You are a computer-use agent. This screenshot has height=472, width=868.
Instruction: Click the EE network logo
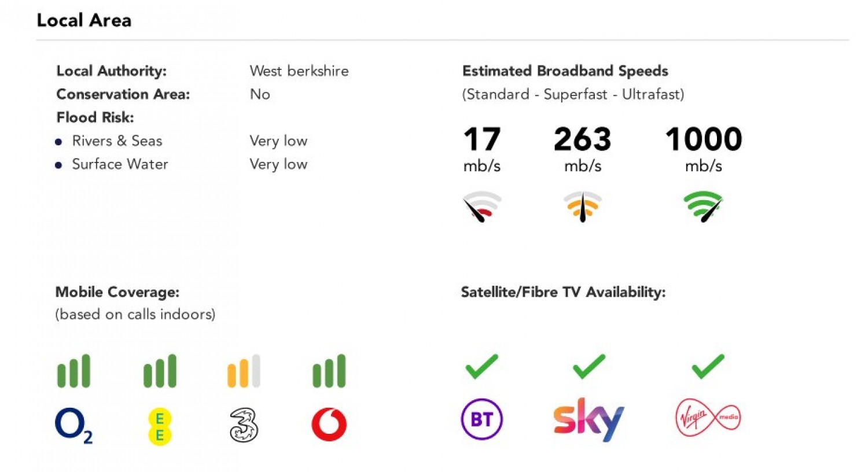tap(160, 426)
